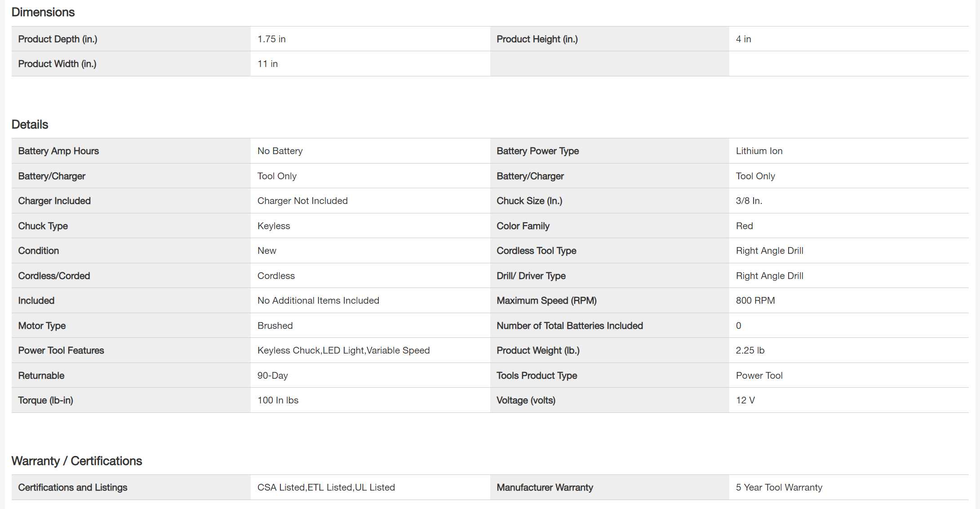Click the Torque 100 In lbs value
Screen dimensions: 980x509
coord(278,400)
